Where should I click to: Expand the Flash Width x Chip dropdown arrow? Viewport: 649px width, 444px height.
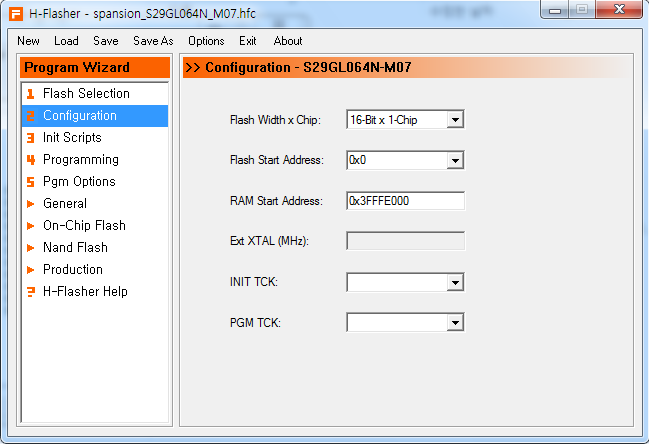coord(455,120)
